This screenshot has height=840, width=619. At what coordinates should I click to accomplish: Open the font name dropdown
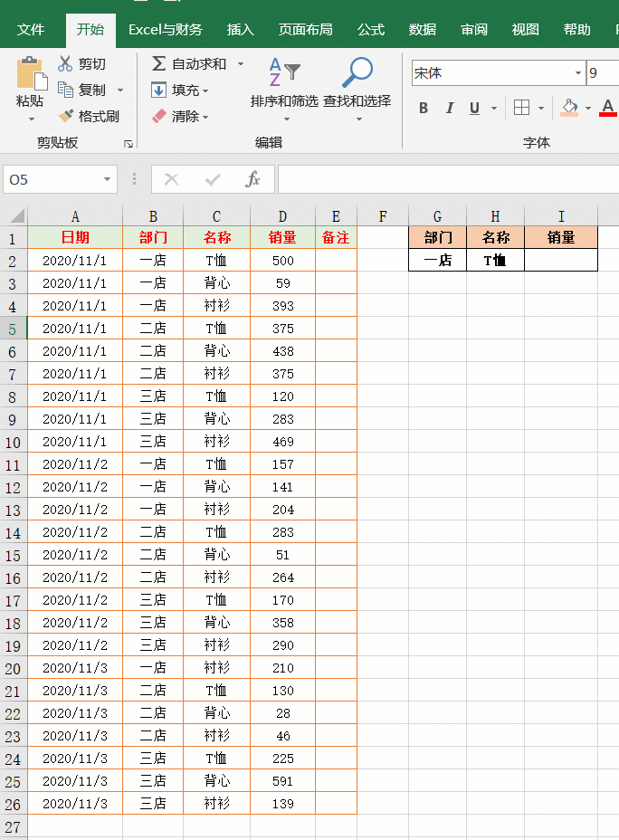tap(578, 72)
